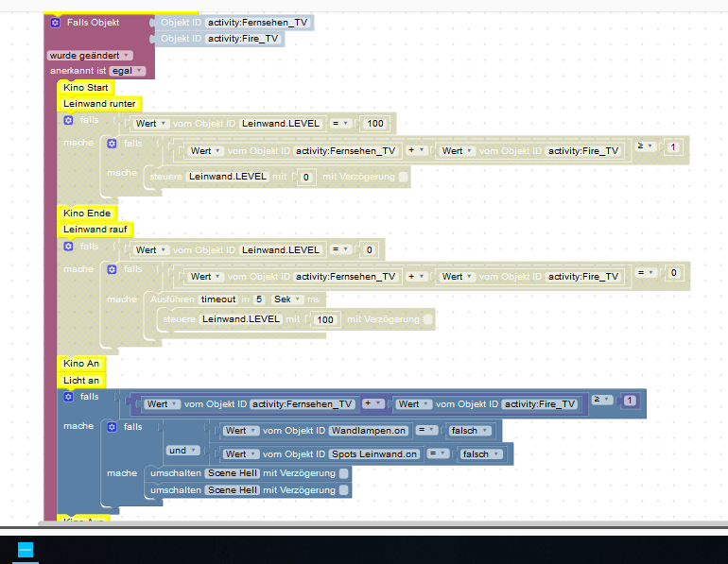Edit value 1 in blue Licht an comparison
The width and height of the screenshot is (728, 564).
(630, 401)
